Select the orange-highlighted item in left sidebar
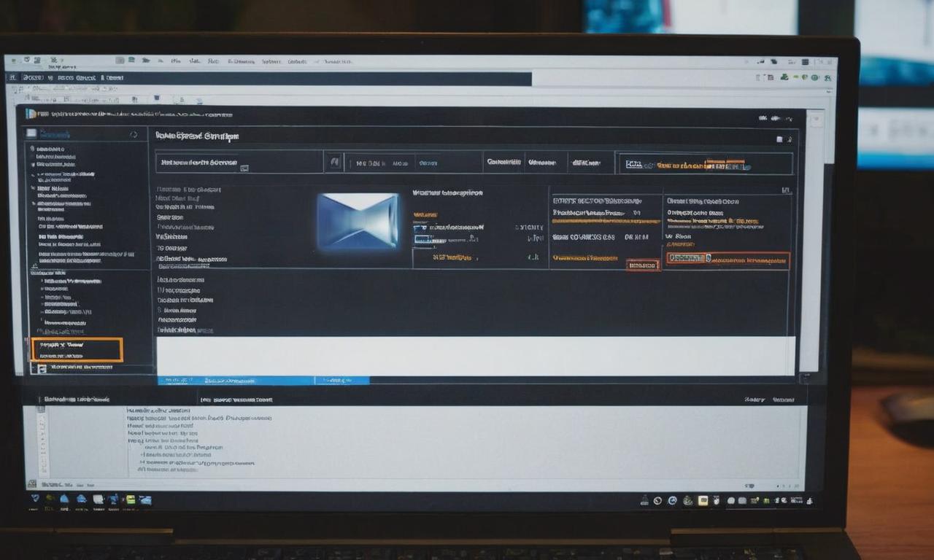The image size is (934, 560). pyautogui.click(x=77, y=349)
